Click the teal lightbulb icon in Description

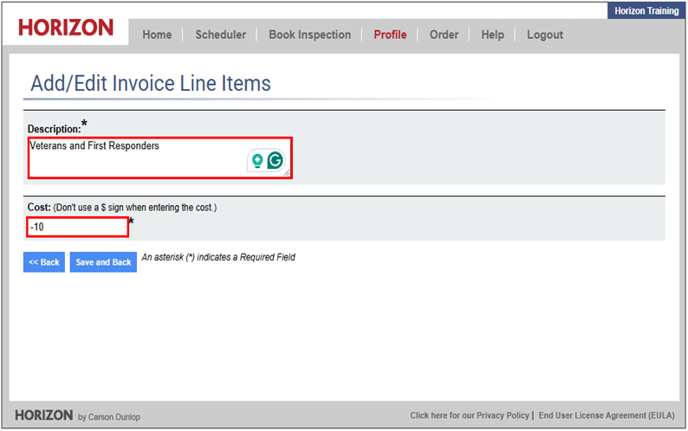click(x=257, y=160)
